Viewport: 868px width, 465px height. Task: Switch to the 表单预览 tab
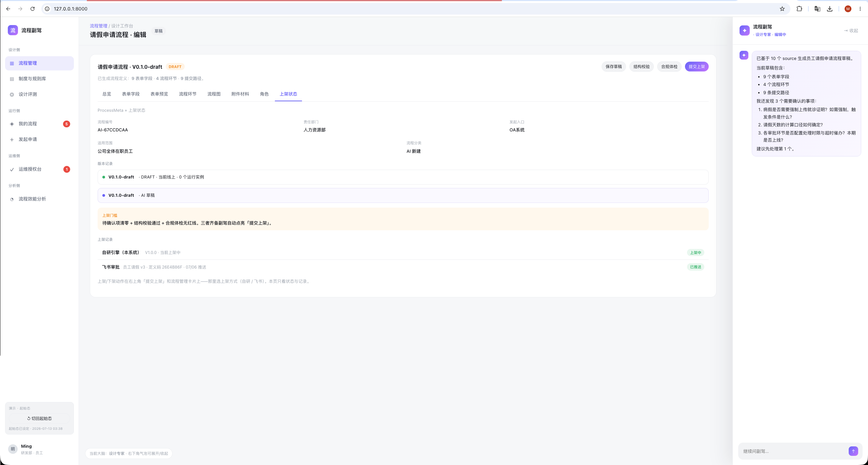click(159, 94)
